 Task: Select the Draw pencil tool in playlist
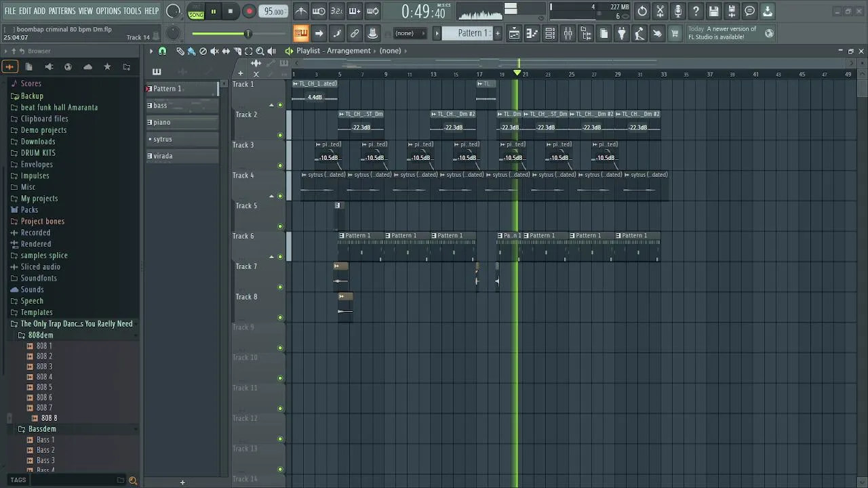pyautogui.click(x=180, y=51)
